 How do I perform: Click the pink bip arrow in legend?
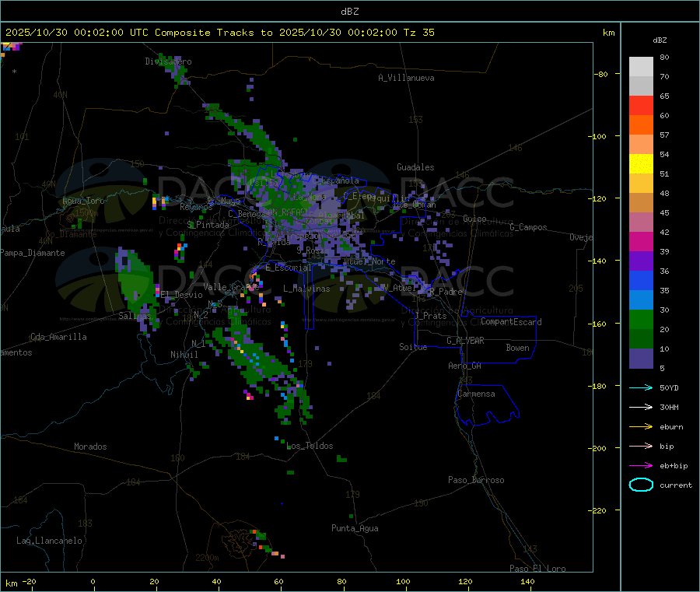[x=641, y=446]
